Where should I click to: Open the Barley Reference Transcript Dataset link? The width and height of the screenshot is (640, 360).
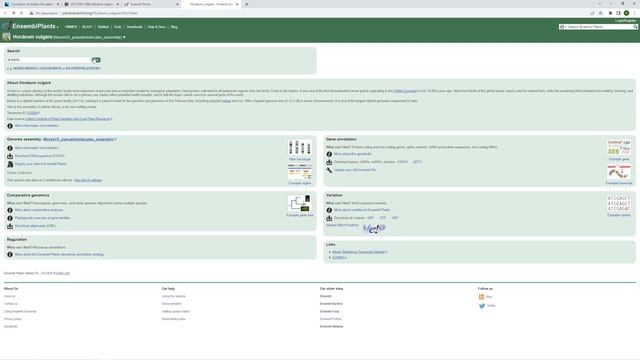(x=359, y=252)
